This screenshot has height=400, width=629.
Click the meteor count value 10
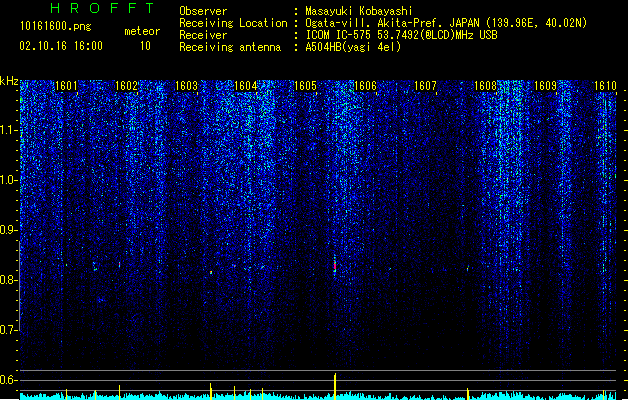[x=145, y=46]
